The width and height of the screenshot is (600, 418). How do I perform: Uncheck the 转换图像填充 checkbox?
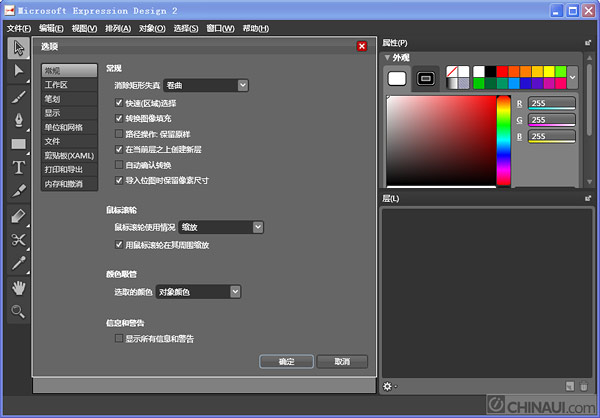click(119, 118)
